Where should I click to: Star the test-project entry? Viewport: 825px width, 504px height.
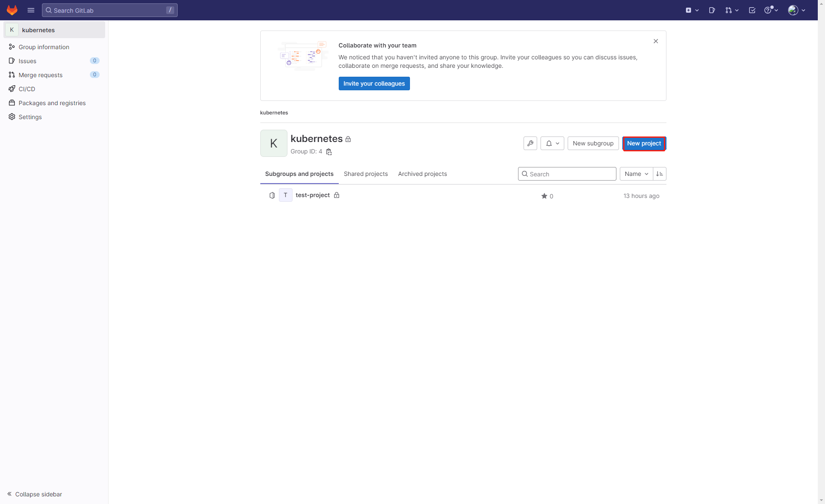point(544,196)
